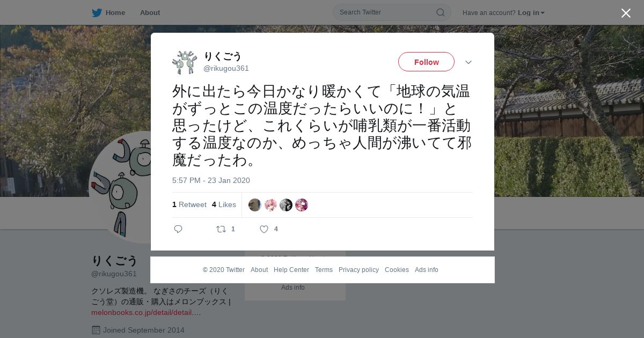The image size is (644, 338).
Task: Expand the tweet options chevron menu
Action: (469, 62)
